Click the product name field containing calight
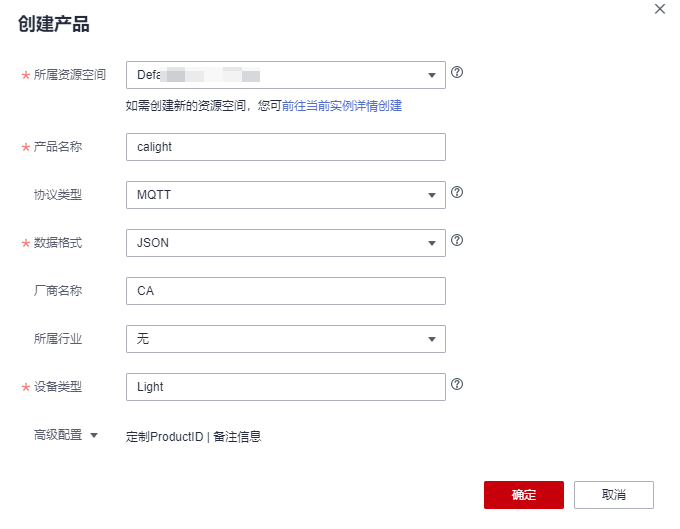Screen dimensions: 680x529 click(285, 147)
